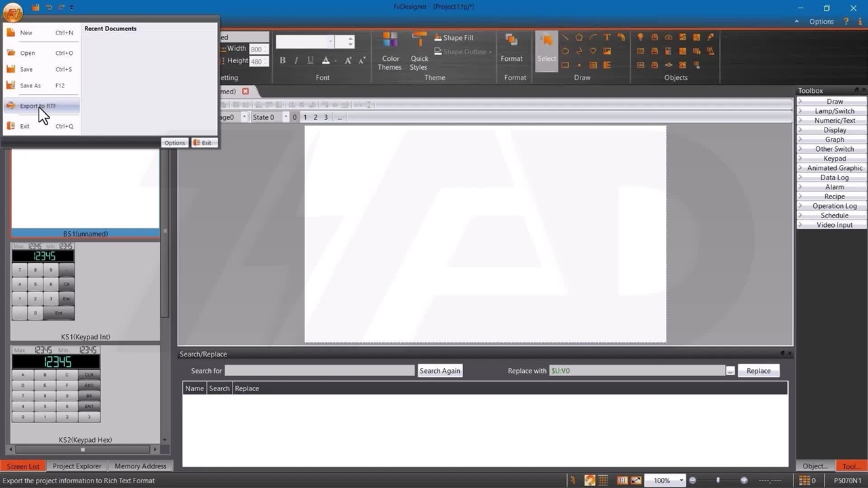Switch to the Project Explorer tab
The image size is (868, 488).
tap(77, 466)
